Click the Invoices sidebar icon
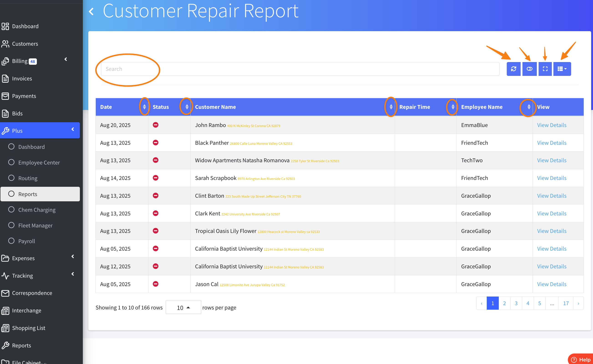Screen dimensions: 593x364 pyautogui.click(x=5, y=78)
